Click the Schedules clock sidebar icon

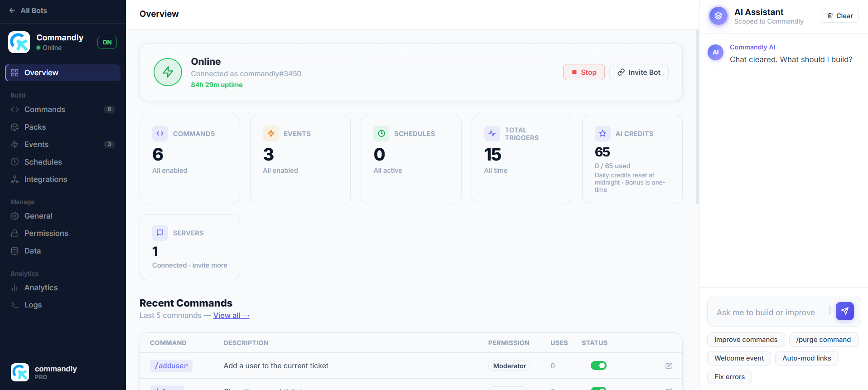tap(15, 162)
